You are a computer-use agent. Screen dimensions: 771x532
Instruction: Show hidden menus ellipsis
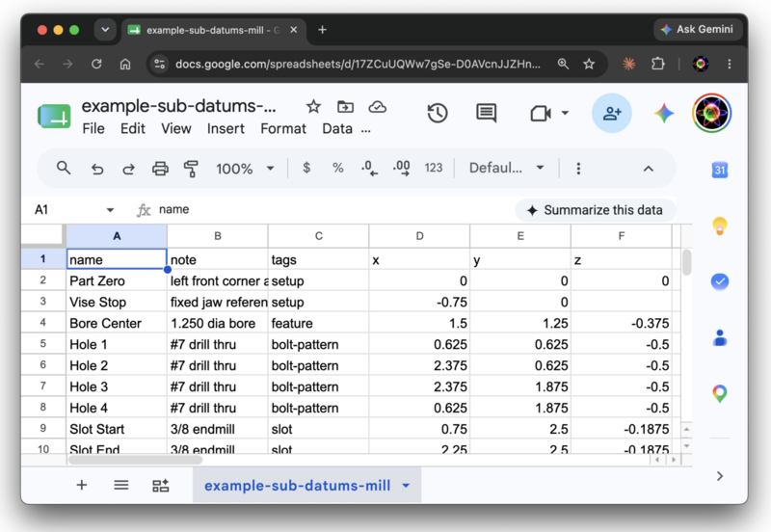[x=366, y=130]
